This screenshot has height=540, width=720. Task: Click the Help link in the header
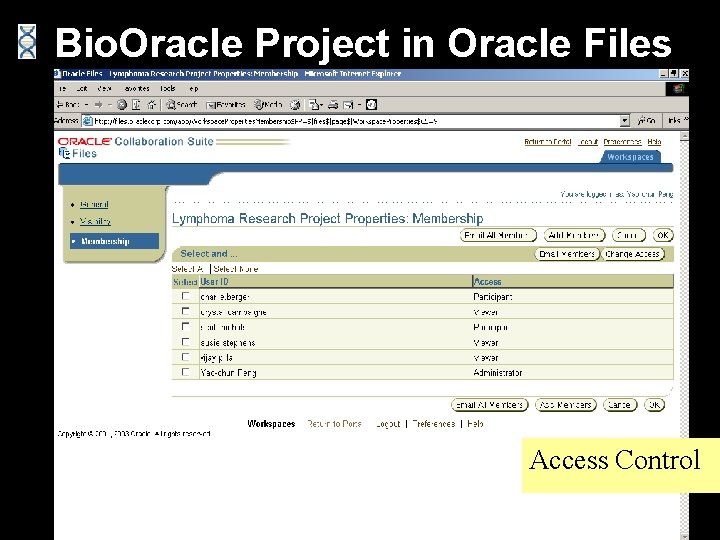pyautogui.click(x=654, y=142)
